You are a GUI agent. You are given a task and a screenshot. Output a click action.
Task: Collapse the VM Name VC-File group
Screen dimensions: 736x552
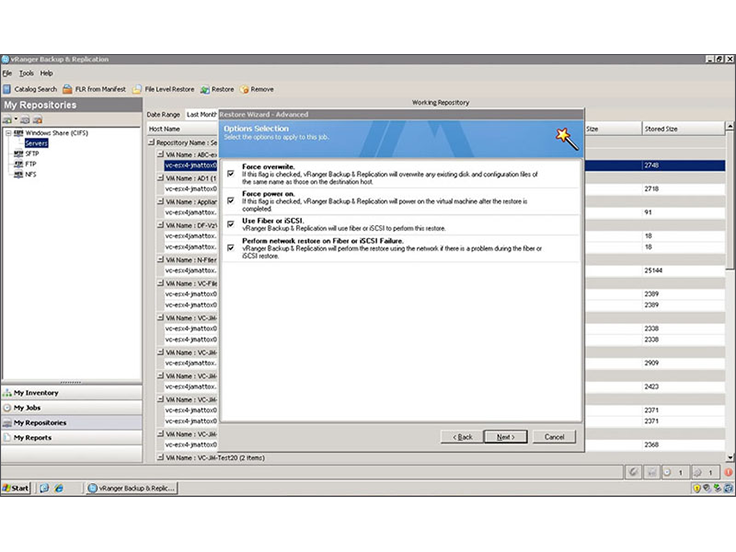click(x=161, y=283)
